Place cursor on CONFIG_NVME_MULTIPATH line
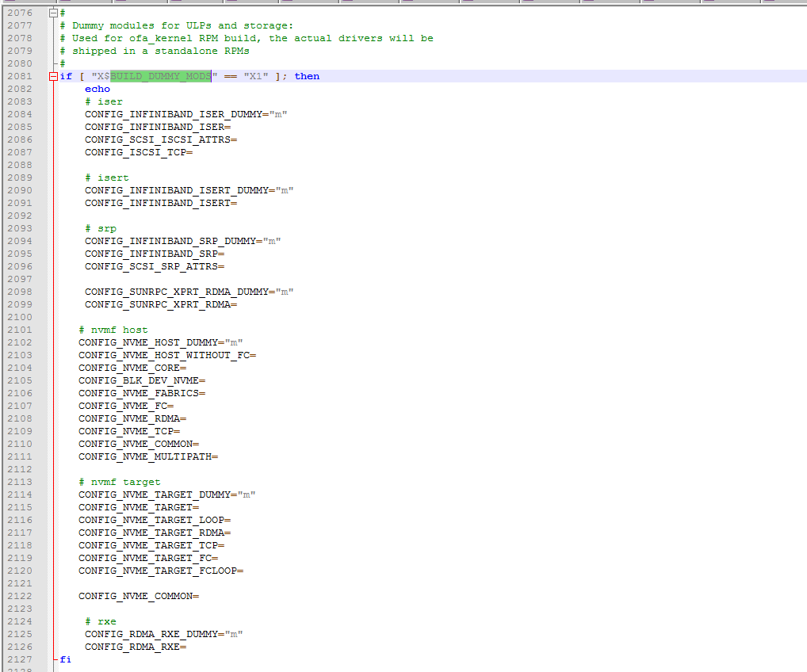 pos(147,456)
